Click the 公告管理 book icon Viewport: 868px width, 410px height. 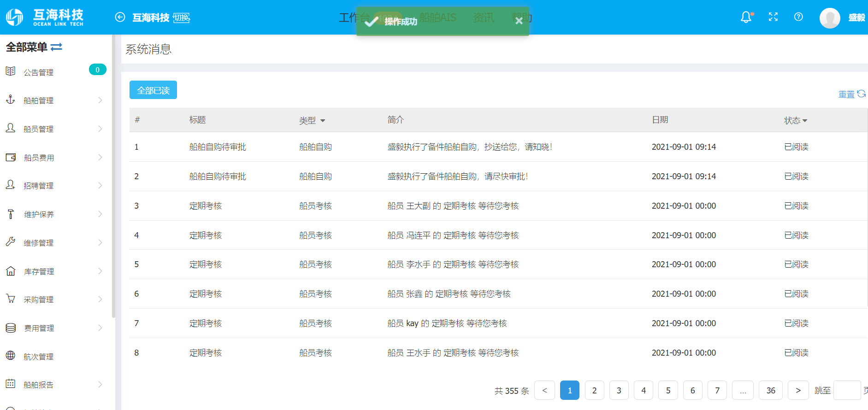11,71
